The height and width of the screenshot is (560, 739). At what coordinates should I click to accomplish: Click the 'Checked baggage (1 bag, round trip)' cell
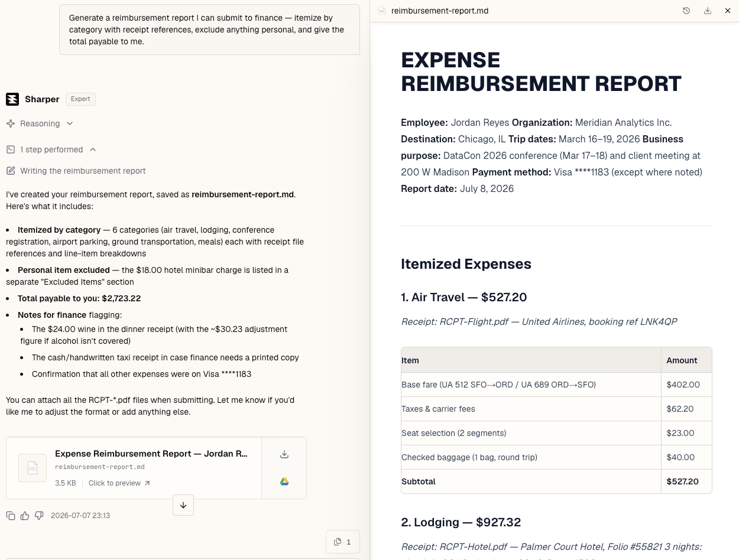click(531, 457)
